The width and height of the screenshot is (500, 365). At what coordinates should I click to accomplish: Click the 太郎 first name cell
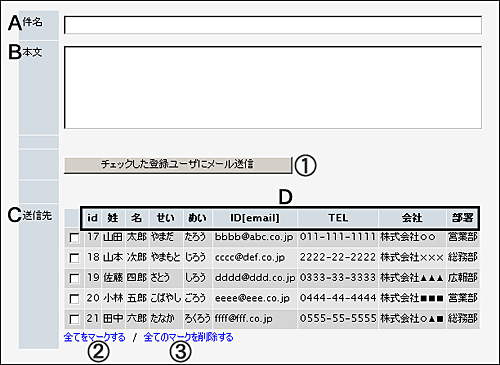coord(137,237)
